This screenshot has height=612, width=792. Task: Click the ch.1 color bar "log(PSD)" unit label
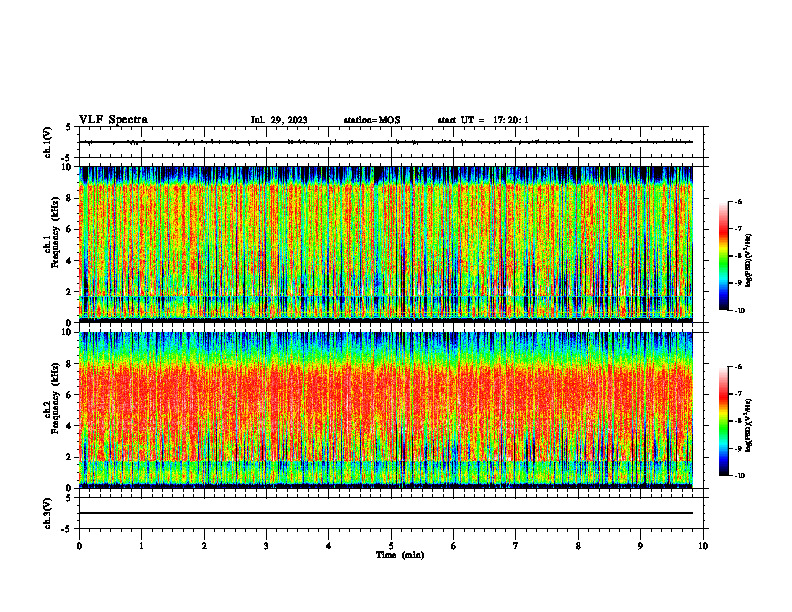click(749, 261)
